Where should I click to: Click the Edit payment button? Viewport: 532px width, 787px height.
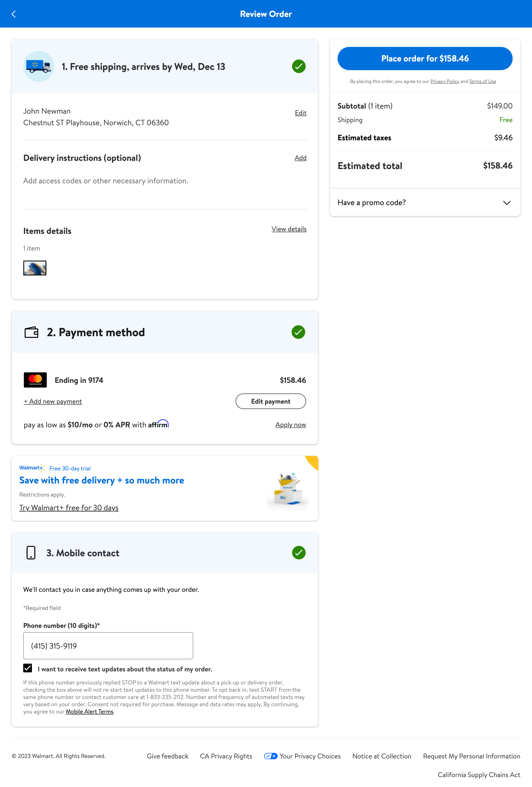coord(271,401)
